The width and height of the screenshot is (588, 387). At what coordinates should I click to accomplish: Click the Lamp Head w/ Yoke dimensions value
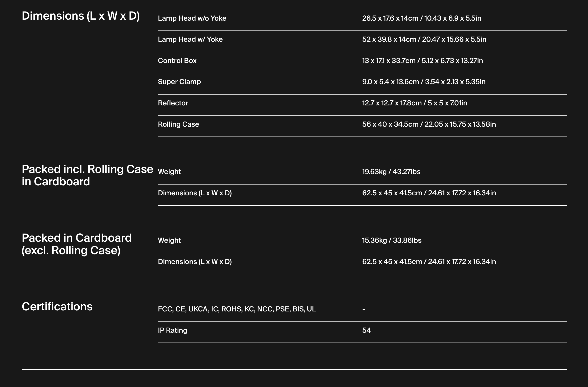[x=424, y=39]
